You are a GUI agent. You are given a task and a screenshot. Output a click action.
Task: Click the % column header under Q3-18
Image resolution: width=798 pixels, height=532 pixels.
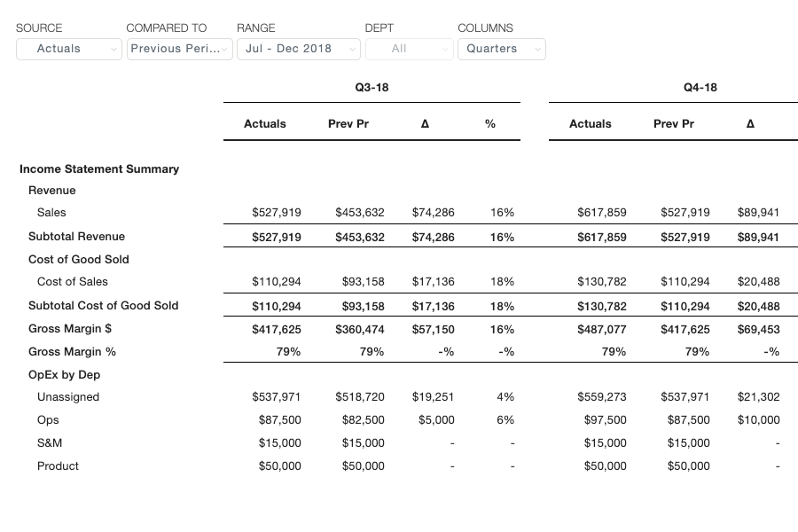tap(490, 124)
